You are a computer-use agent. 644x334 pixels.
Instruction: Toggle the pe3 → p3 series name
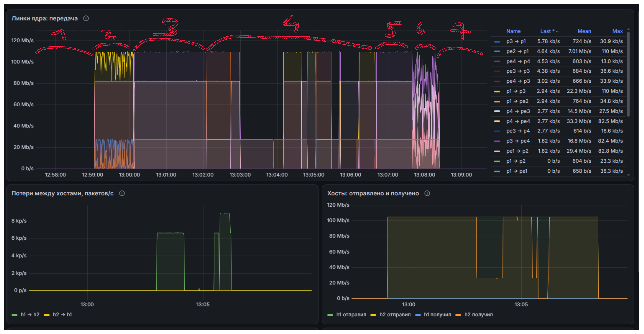tap(518, 71)
